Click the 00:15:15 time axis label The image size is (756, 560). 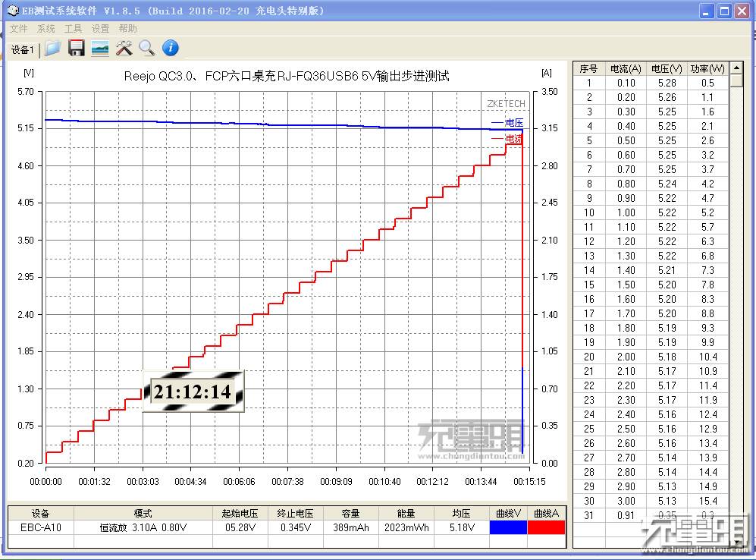529,481
